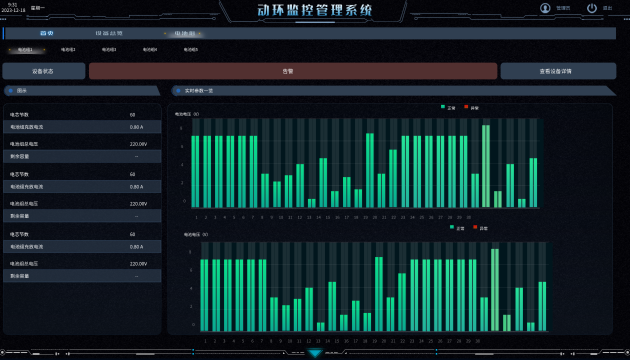Click the tallest light-green bar in upper chart

pos(486,166)
